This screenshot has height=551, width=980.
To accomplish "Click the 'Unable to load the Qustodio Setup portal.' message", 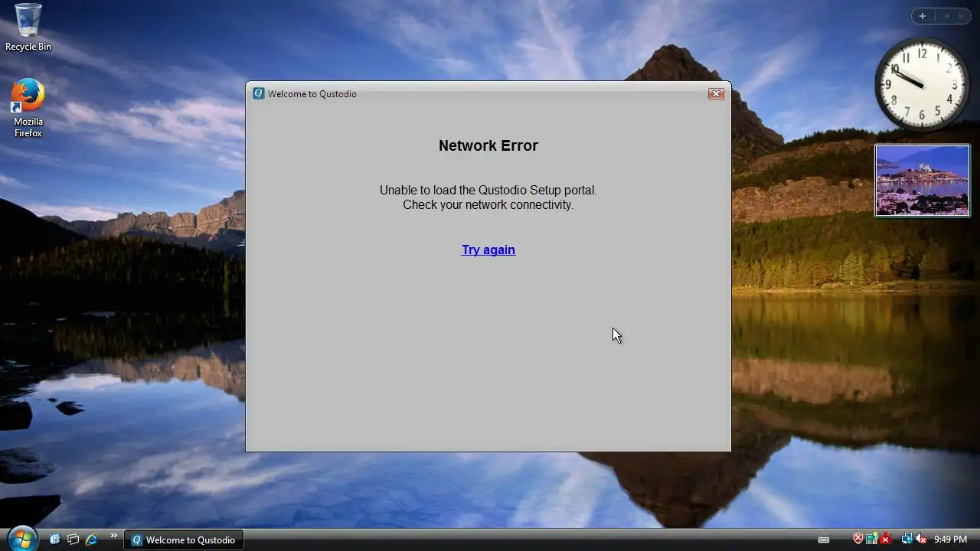I will pos(488,190).
